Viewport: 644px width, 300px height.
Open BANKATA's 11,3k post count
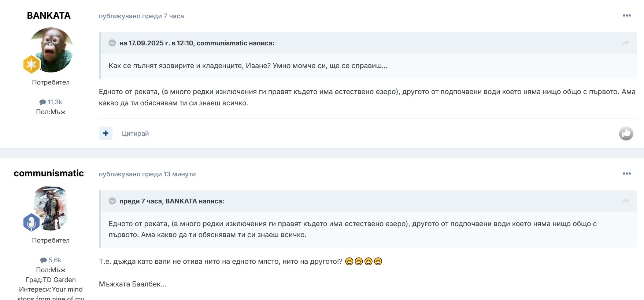point(51,102)
